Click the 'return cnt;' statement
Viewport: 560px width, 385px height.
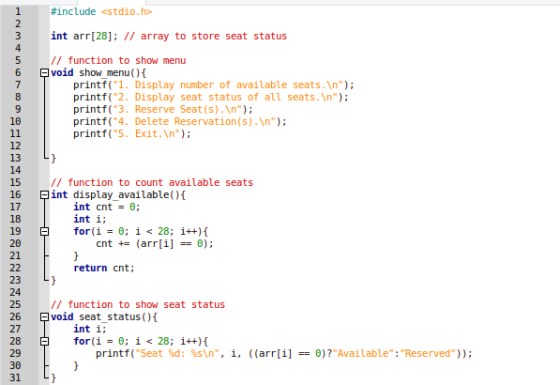coord(104,268)
